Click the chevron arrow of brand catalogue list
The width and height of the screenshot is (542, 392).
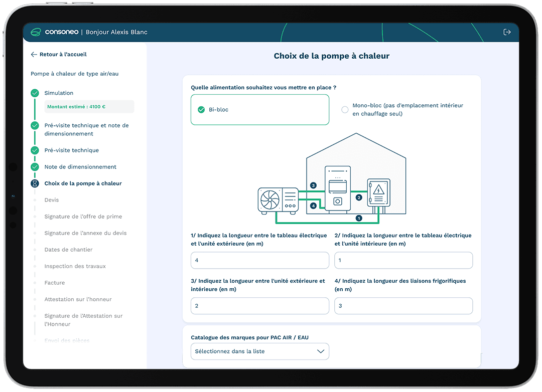pyautogui.click(x=321, y=351)
